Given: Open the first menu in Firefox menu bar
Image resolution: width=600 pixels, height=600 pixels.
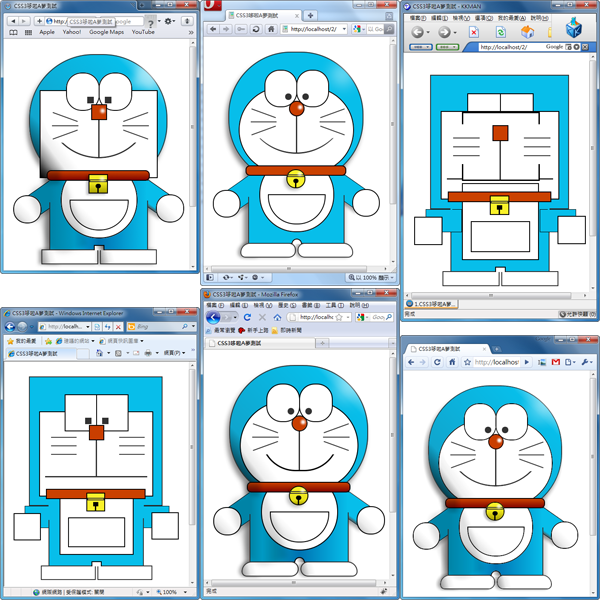Looking at the screenshot, I should coord(215,305).
